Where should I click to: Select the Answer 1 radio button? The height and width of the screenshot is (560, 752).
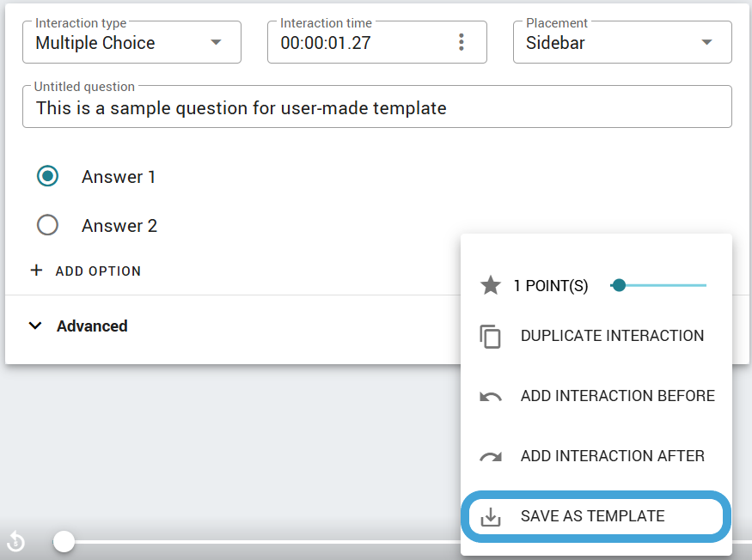tap(47, 176)
